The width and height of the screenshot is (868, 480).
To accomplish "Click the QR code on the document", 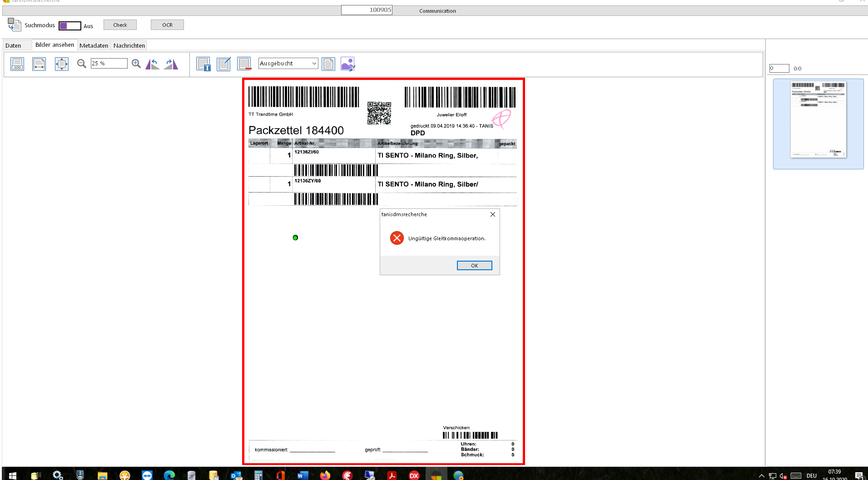I will 379,113.
